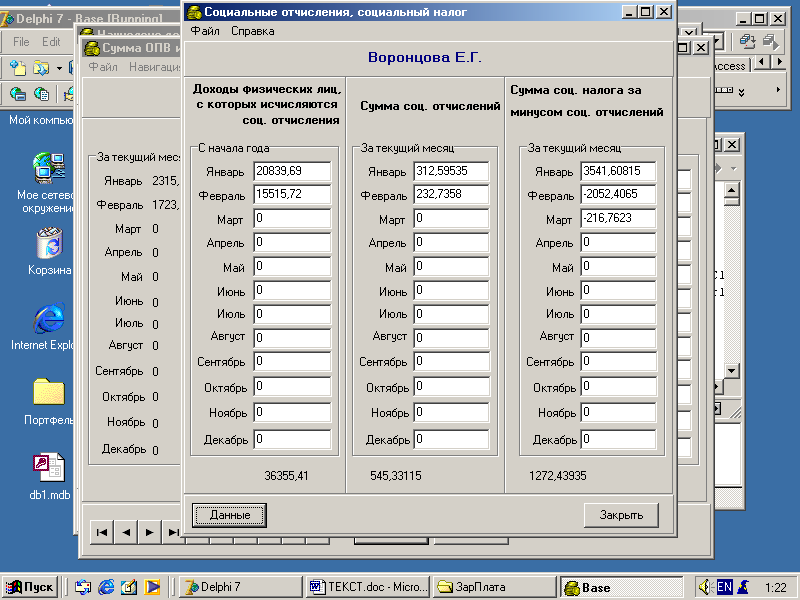
Task: Click social deductions Декабрь field
Action: pyautogui.click(x=452, y=439)
